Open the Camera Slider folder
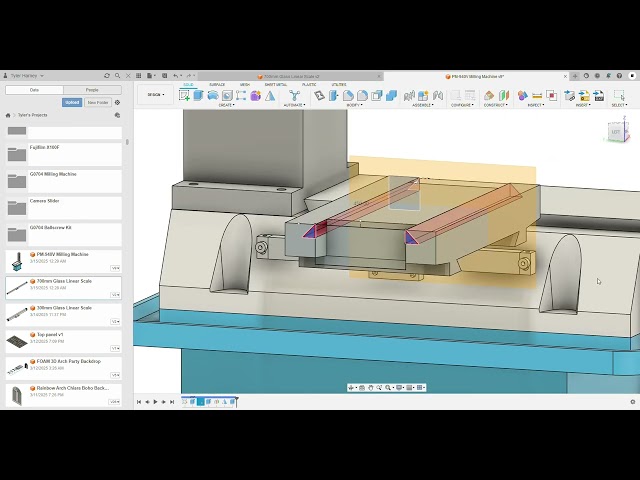Viewport: 640px width, 480px height. 63,208
